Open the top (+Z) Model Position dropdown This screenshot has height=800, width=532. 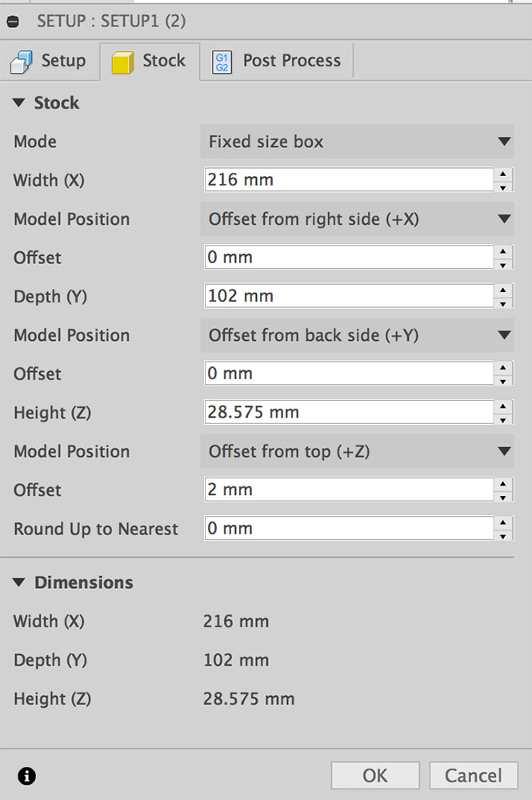tap(357, 452)
